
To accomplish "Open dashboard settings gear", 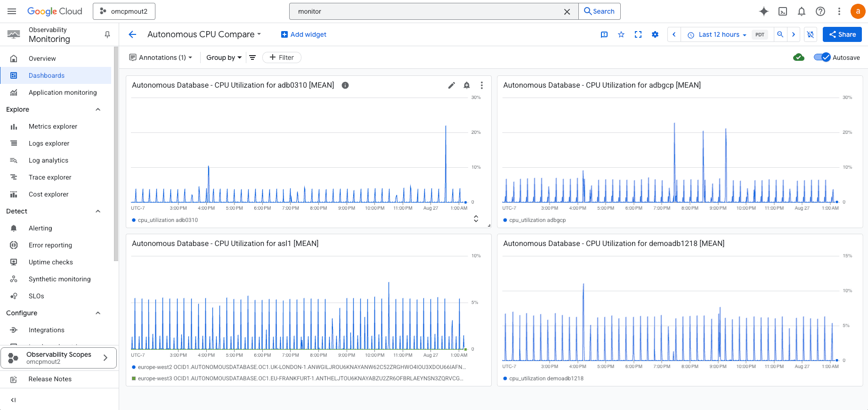I will click(655, 34).
